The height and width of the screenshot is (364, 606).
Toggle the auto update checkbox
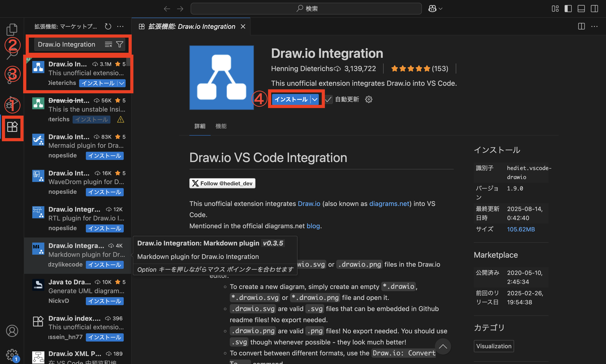point(328,99)
